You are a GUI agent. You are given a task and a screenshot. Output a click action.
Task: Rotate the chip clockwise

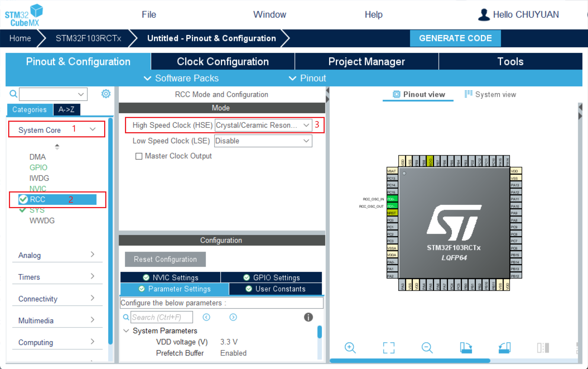(x=466, y=348)
